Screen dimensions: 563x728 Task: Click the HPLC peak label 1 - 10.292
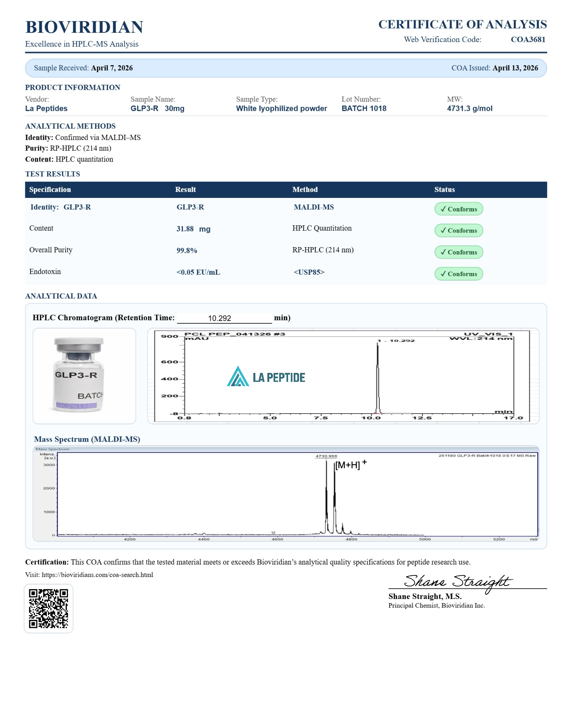point(396,341)
